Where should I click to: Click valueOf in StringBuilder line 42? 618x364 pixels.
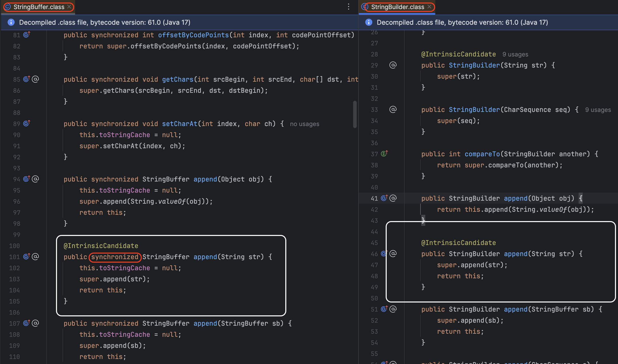[553, 209]
